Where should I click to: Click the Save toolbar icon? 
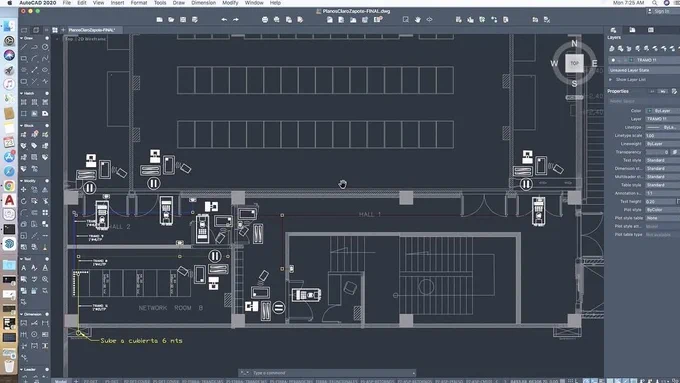pos(183,20)
